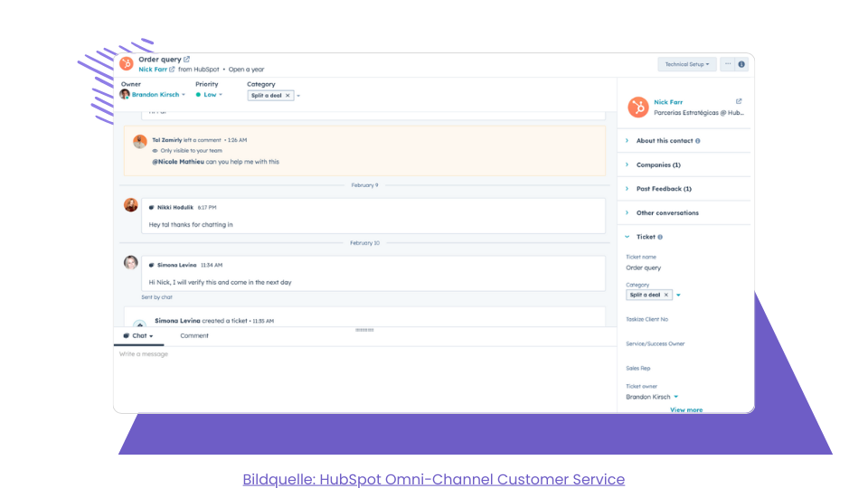Click the three-dots more options button
This screenshot has height=488, width=868.
[728, 64]
